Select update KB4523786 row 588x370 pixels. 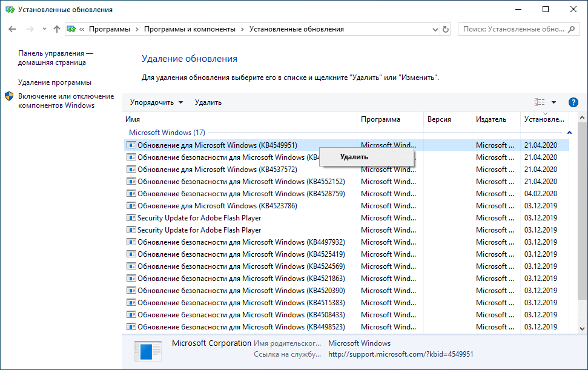pos(346,206)
